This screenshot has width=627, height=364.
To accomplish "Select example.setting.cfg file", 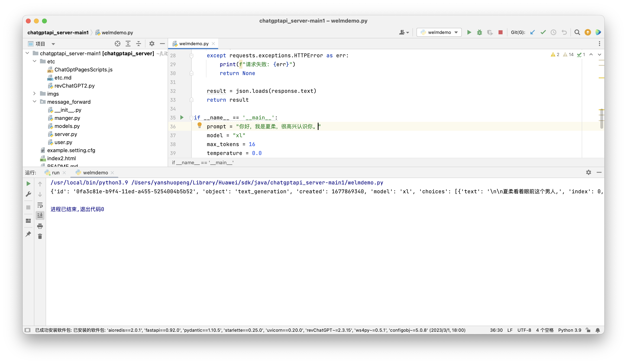I will tap(71, 150).
